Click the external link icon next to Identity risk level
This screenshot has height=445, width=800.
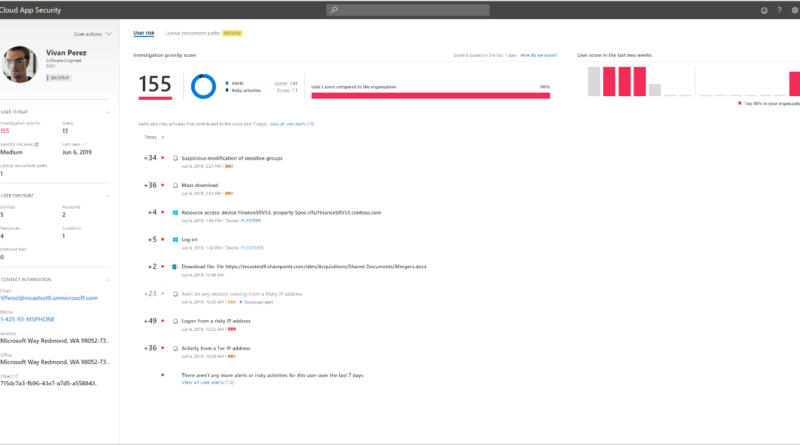36,144
